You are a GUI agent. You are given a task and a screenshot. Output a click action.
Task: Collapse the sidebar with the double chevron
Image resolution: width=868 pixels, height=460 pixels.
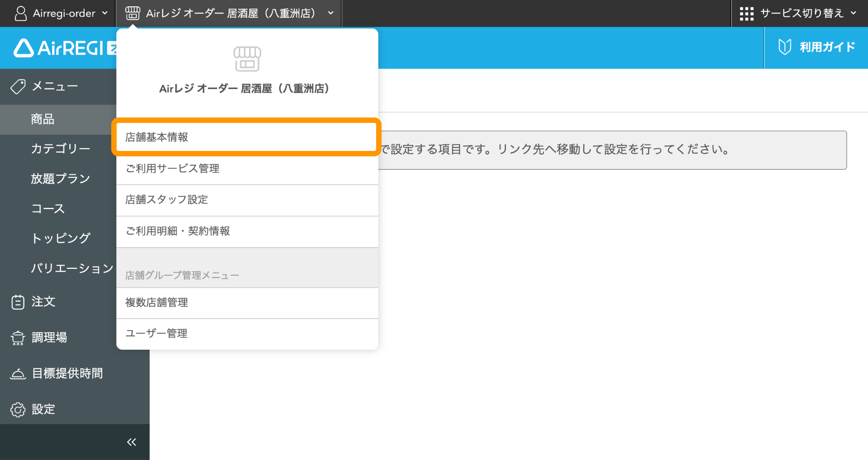tap(132, 442)
